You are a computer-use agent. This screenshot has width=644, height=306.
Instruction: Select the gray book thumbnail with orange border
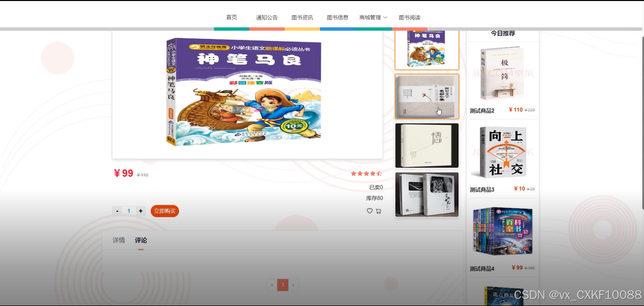[427, 96]
